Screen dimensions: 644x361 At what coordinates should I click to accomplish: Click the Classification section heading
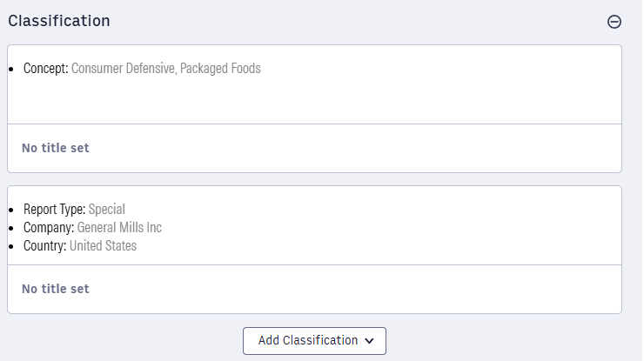(59, 21)
